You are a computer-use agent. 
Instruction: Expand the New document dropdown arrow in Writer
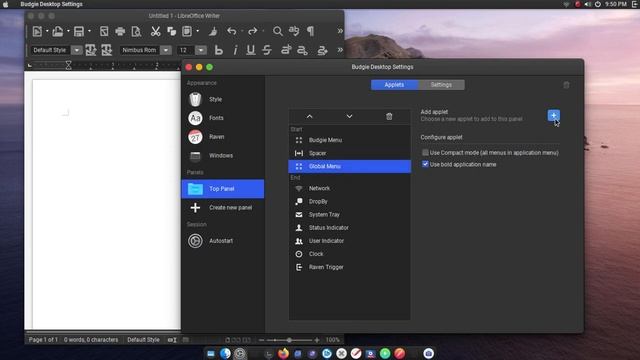click(x=47, y=31)
